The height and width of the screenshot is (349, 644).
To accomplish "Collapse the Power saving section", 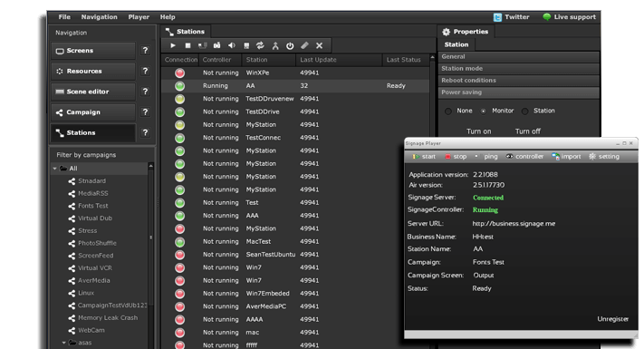I will (x=519, y=92).
